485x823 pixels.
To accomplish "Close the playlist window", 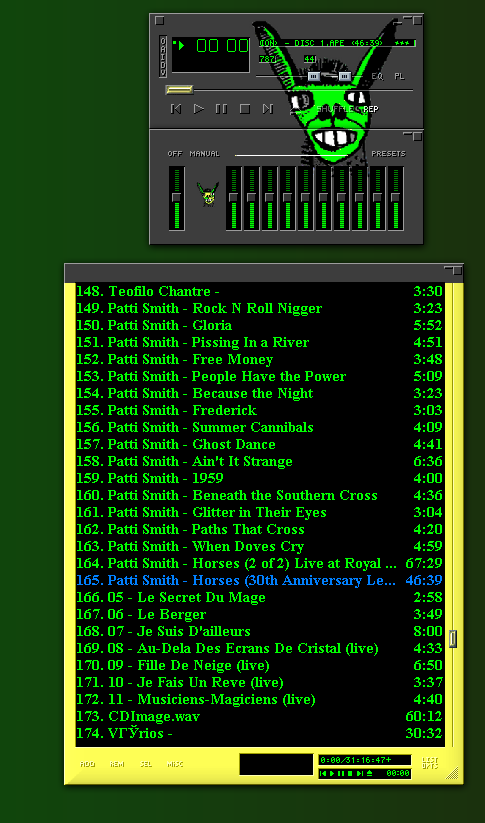I will 458,270.
